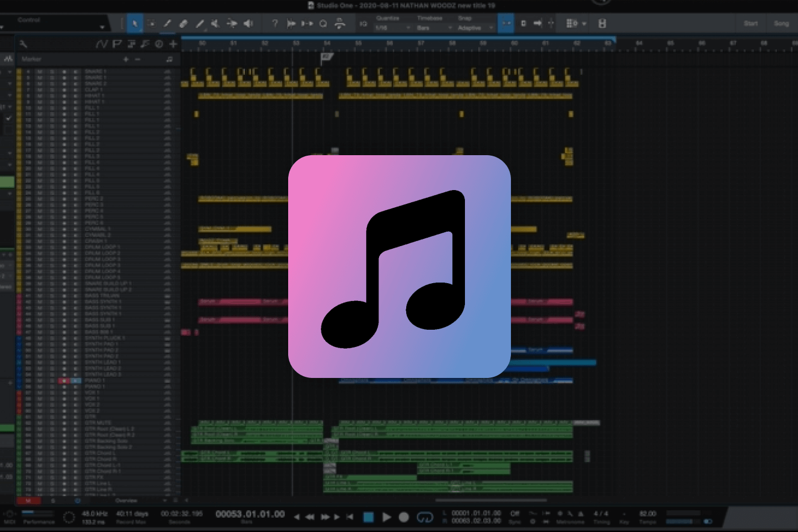The height and width of the screenshot is (532, 798).
Task: Click the clock tempo track icon
Action: pyautogui.click(x=159, y=44)
